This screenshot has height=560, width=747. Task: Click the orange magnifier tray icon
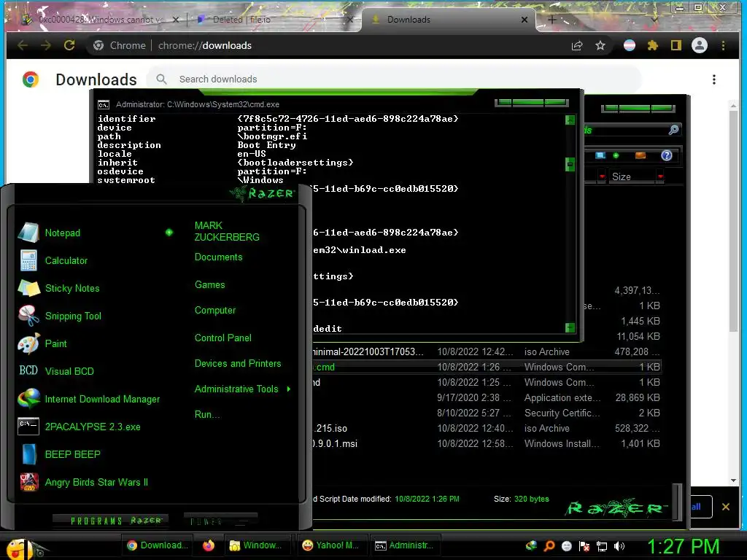click(549, 546)
